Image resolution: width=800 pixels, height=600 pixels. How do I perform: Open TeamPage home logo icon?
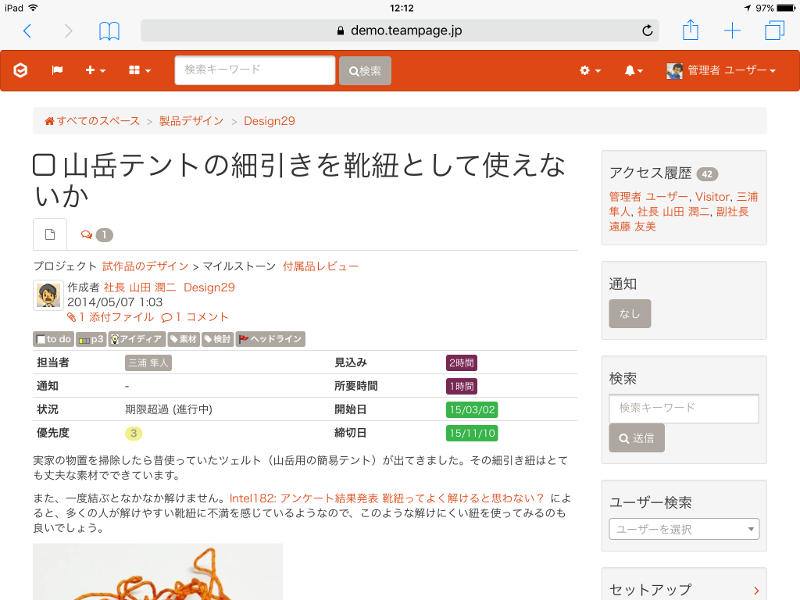click(20, 70)
